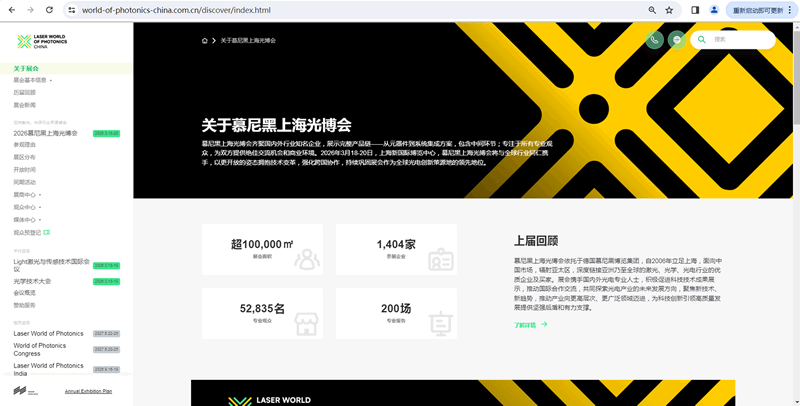Click the home icon in the breadcrumb
800x406 pixels.
coord(205,41)
